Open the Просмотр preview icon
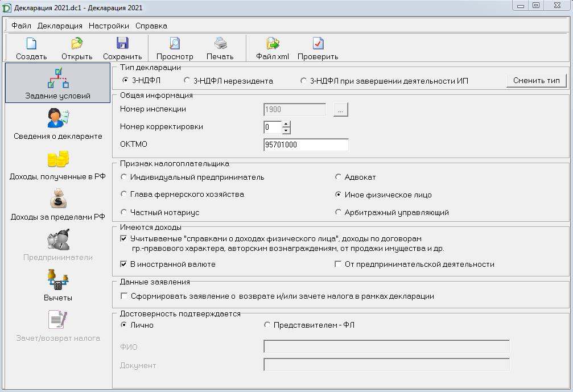573x392 pixels. click(x=175, y=44)
